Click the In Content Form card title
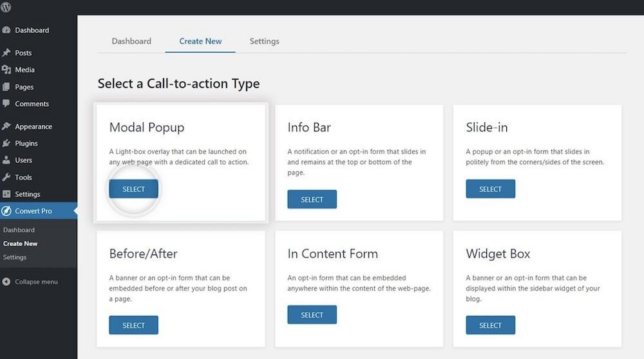Image resolution: width=644 pixels, height=359 pixels. pos(332,253)
